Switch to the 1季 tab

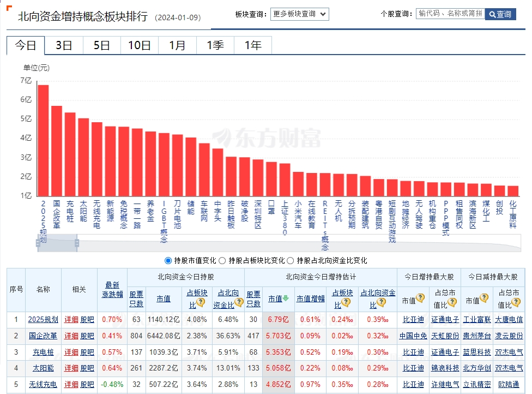[x=215, y=45]
